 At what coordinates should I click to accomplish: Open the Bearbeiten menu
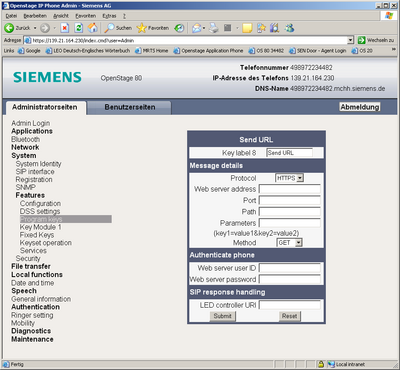[x=35, y=16]
